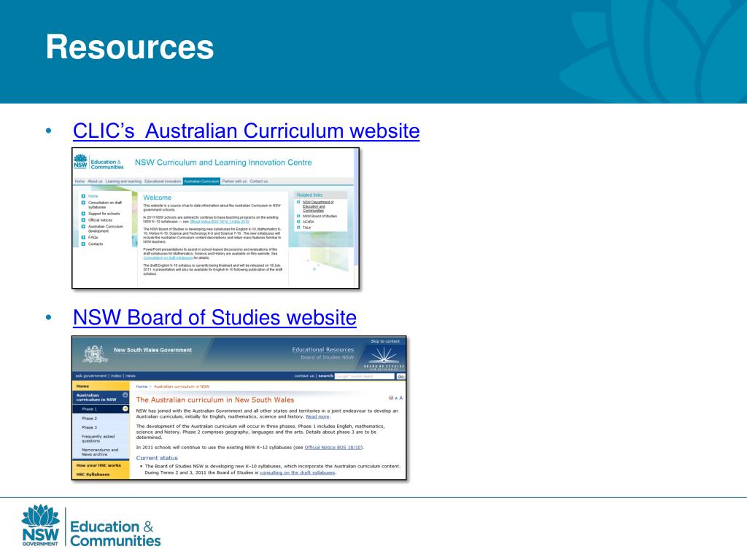This screenshot has height=560, width=747.
Task: Click Home breadcrumb in Board of Studies page
Action: coord(142,386)
